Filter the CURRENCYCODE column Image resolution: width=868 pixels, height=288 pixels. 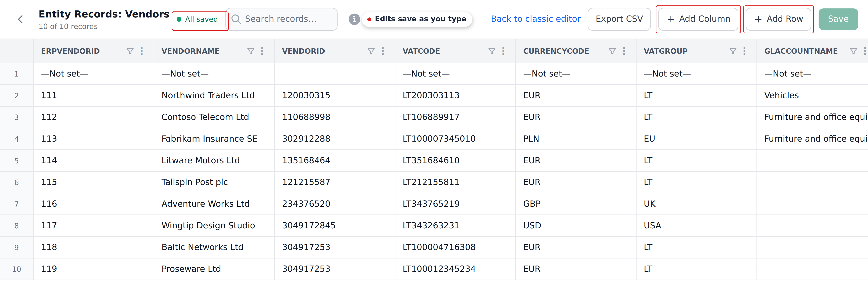(612, 51)
